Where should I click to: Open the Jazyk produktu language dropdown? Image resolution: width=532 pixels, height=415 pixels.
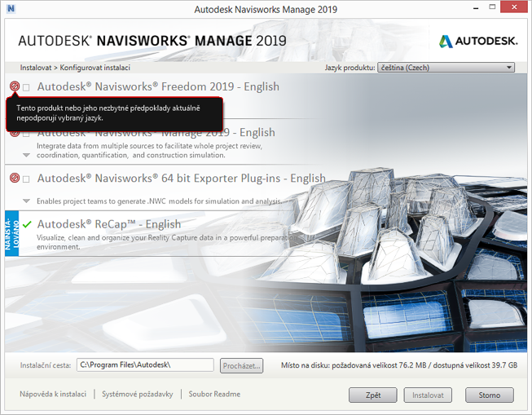[x=446, y=68]
